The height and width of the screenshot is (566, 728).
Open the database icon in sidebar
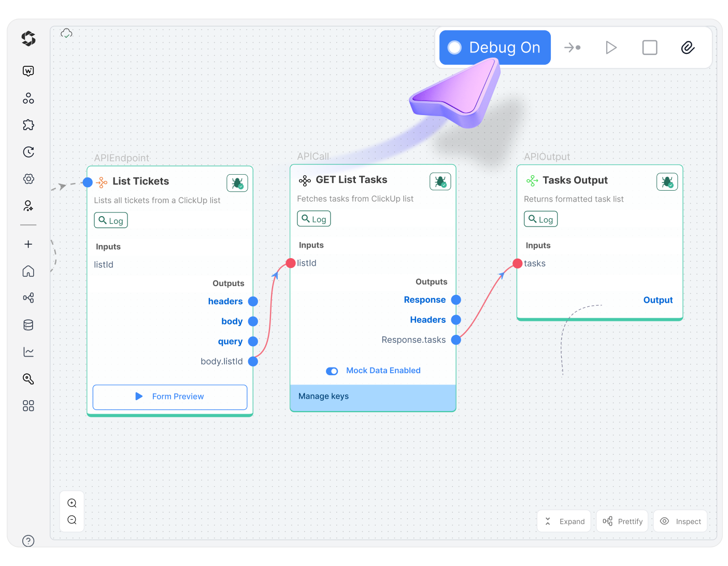click(x=28, y=325)
